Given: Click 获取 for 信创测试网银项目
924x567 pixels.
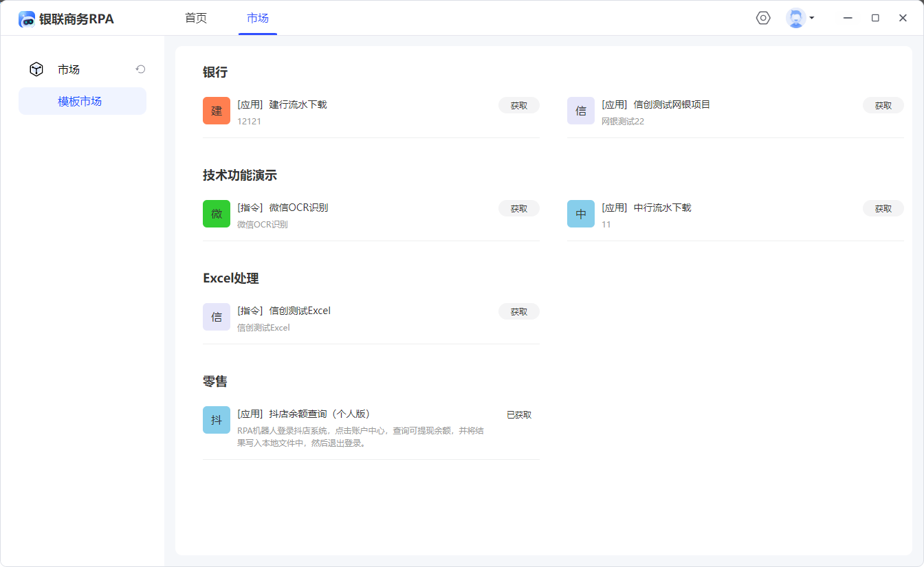Looking at the screenshot, I should (x=883, y=105).
